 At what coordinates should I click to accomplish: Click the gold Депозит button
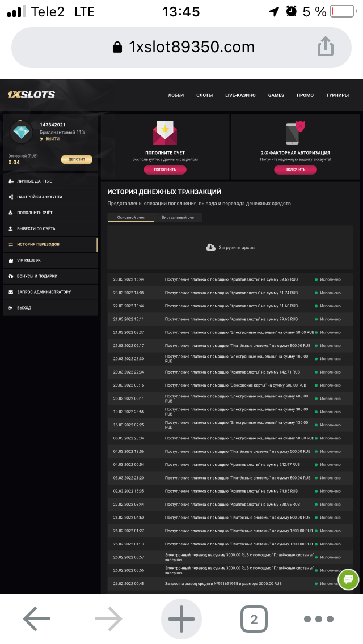click(x=77, y=159)
